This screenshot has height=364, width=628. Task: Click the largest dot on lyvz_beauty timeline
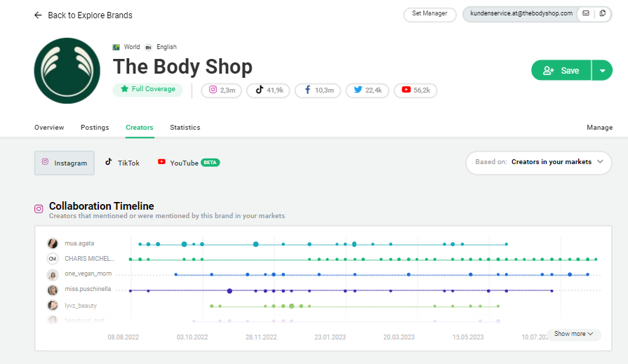[292, 306]
